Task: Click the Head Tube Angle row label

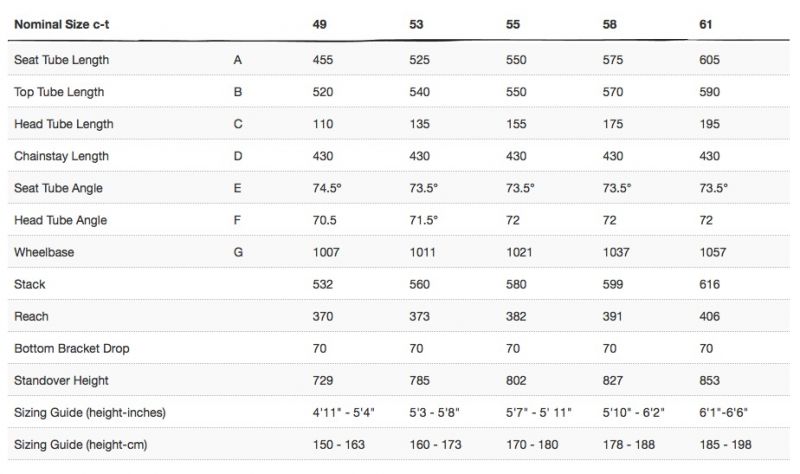Action: (x=60, y=220)
